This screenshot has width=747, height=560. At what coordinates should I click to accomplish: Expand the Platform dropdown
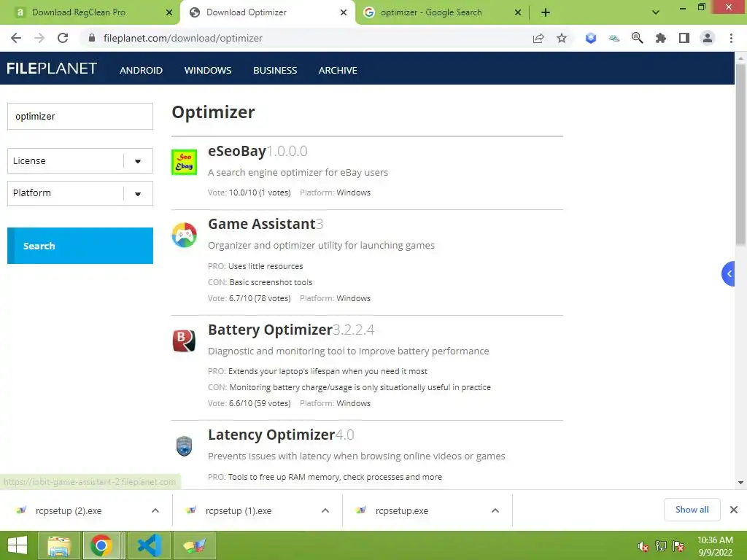(80, 192)
